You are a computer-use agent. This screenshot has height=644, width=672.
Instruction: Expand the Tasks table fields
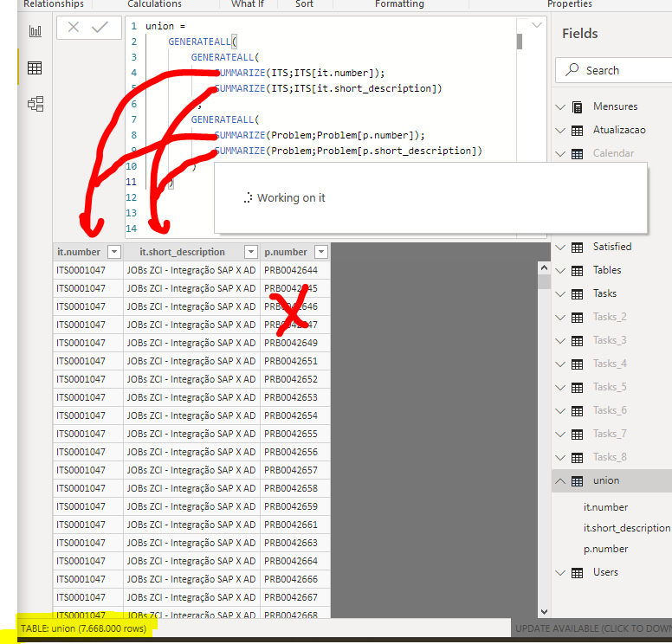tap(560, 294)
